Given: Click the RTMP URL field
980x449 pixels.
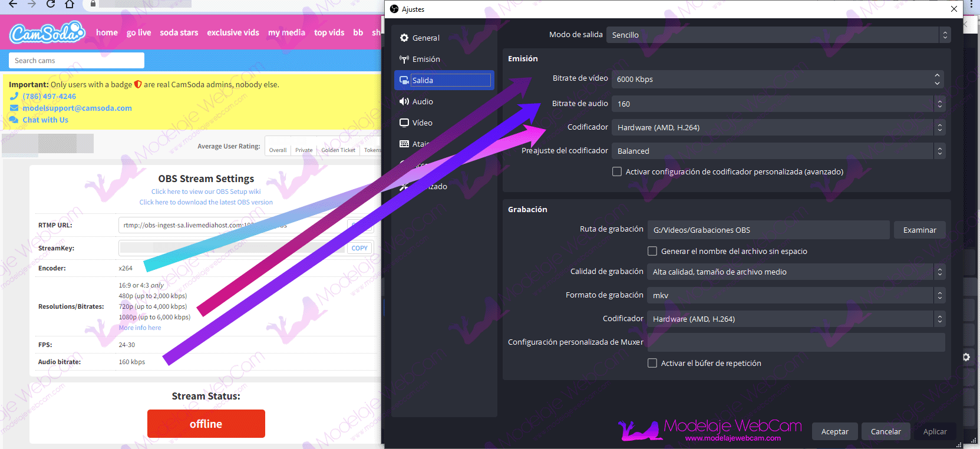Looking at the screenshot, I should tap(248, 225).
